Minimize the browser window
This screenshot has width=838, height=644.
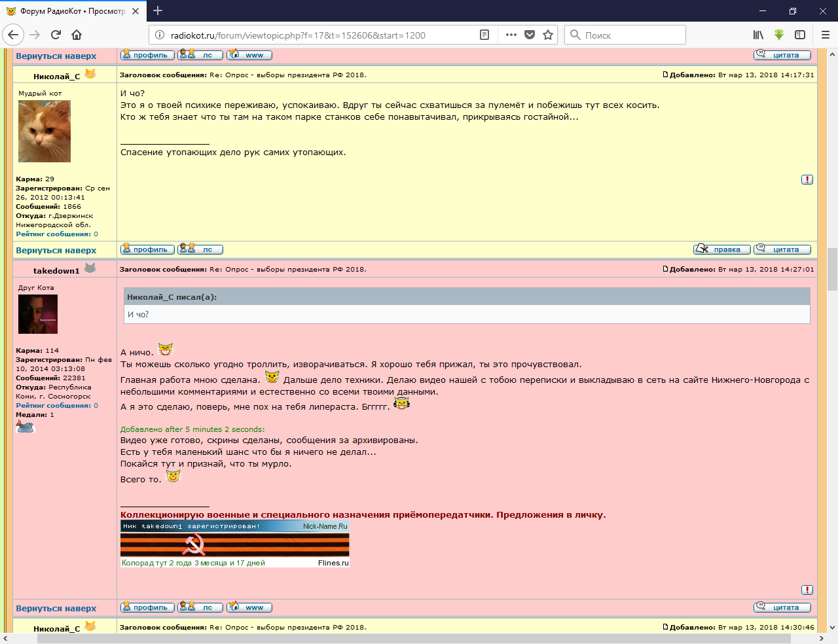point(763,10)
